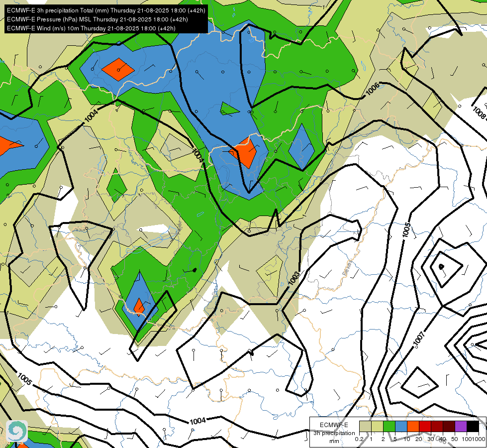
Task: Select the tan 0.2–1 mm legend swatch
Action: [365, 426]
